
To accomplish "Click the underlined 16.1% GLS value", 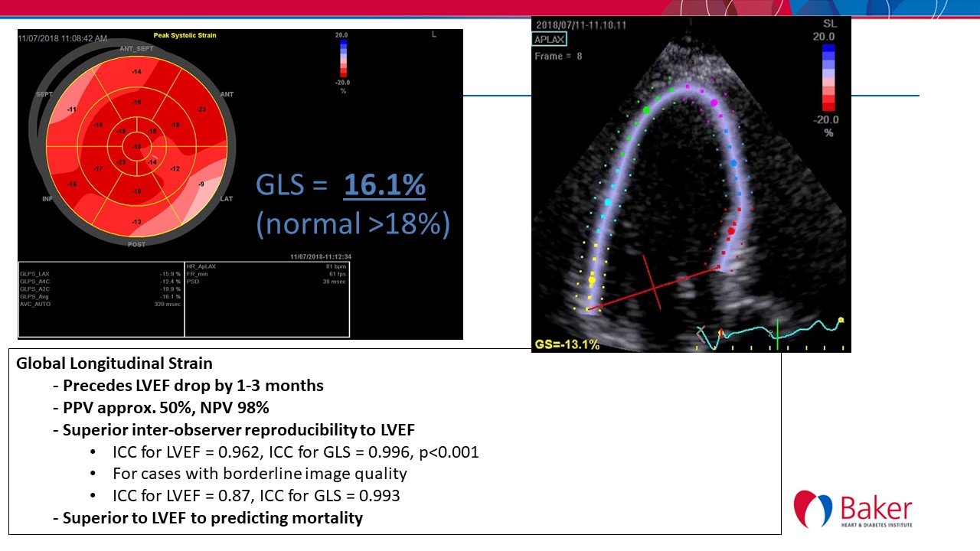I will point(384,185).
